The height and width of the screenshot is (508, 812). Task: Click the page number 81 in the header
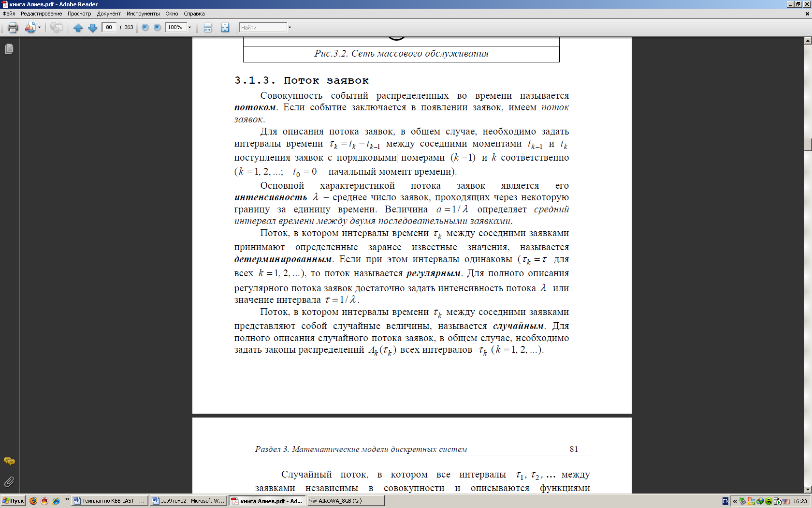pyautogui.click(x=574, y=449)
